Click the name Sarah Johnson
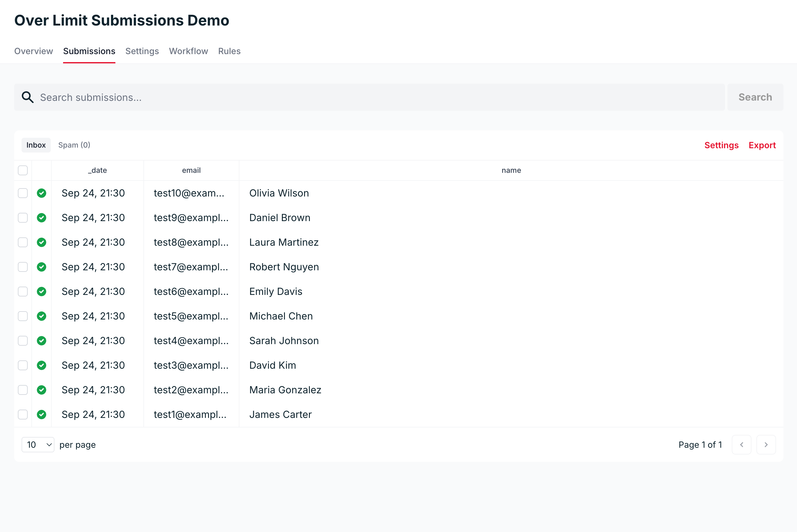This screenshot has height=532, width=797. (x=284, y=341)
